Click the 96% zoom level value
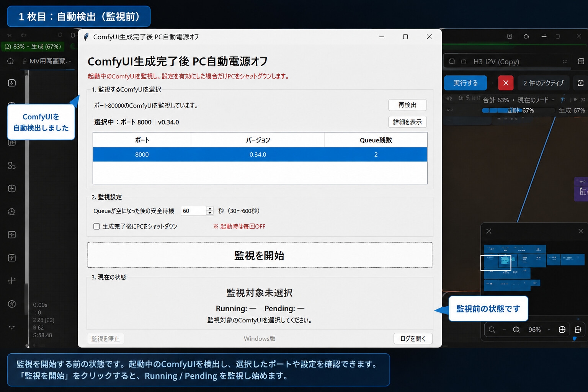The image size is (588, 392). [534, 330]
